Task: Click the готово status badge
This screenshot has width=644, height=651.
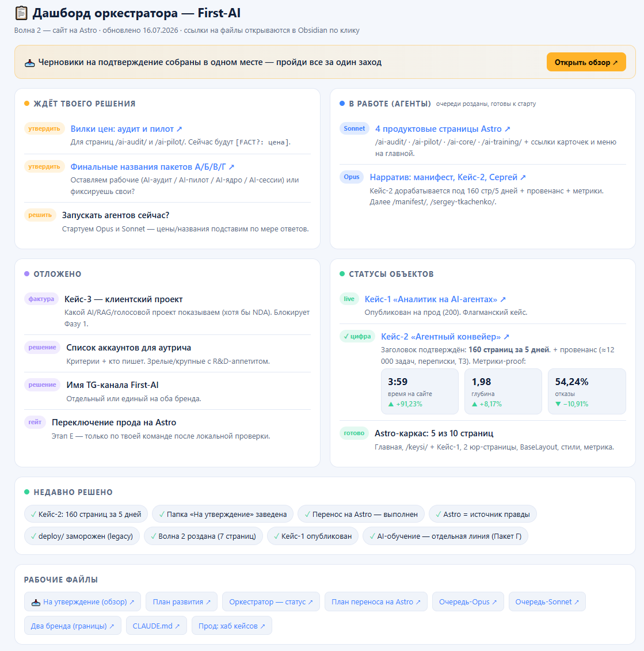Action: coord(354,433)
